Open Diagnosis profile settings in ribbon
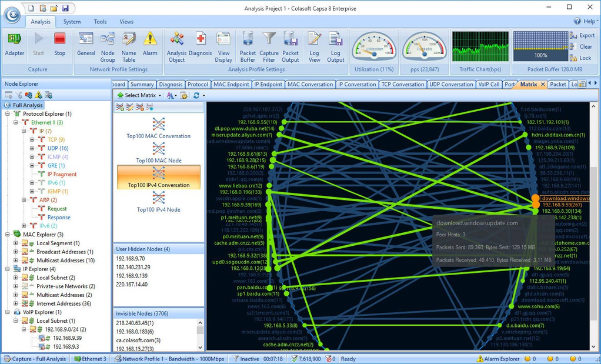This screenshot has height=364, width=601. click(x=200, y=45)
